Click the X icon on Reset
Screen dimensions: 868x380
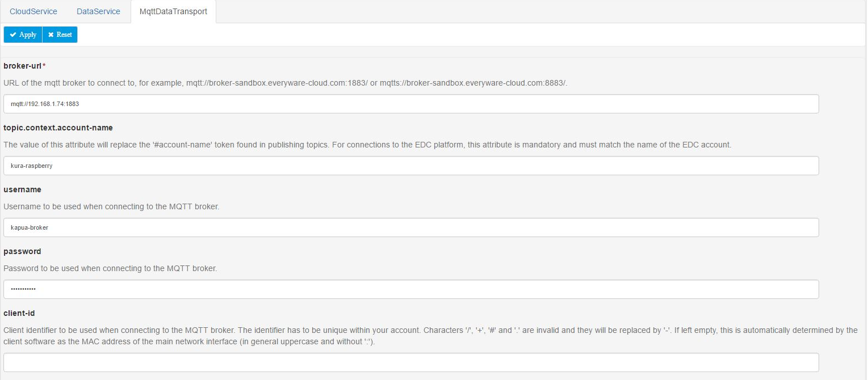tap(51, 35)
